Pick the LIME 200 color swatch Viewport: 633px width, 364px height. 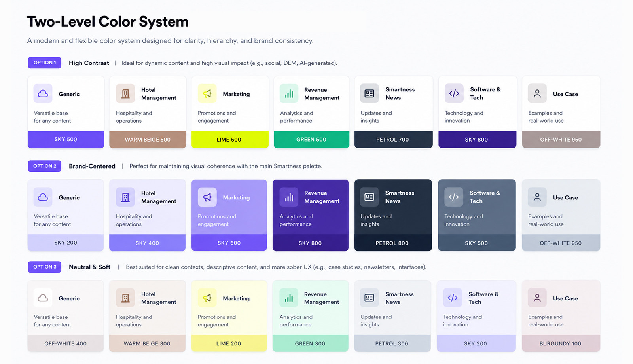point(229,343)
